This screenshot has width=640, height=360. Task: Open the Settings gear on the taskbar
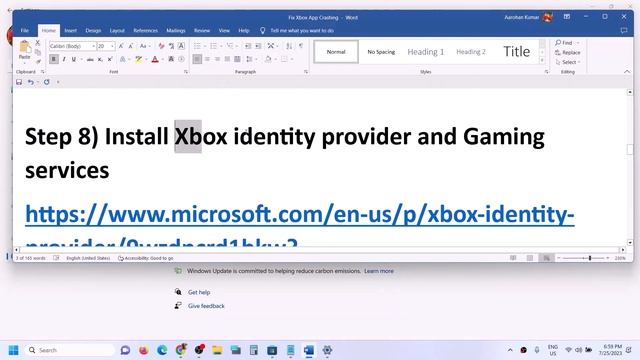pos(327,350)
